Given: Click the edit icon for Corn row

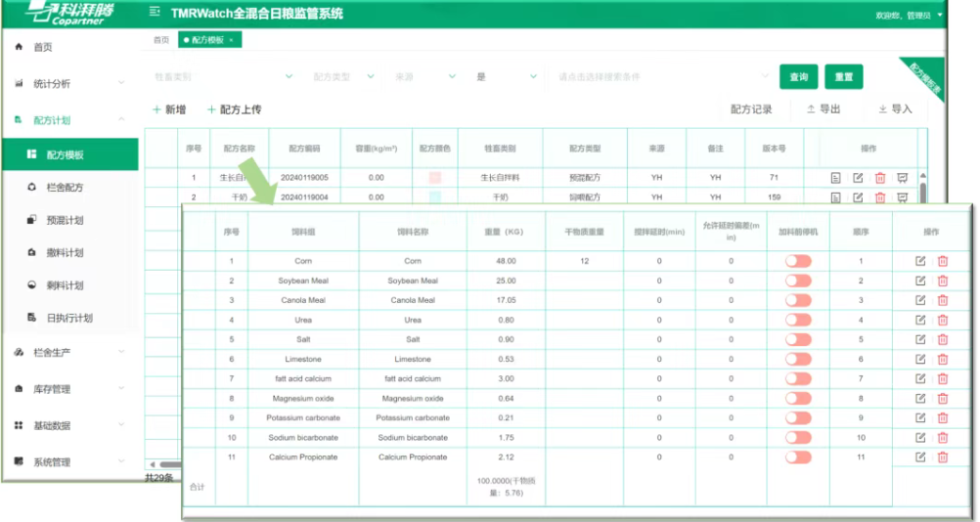Looking at the screenshot, I should pyautogui.click(x=920, y=261).
